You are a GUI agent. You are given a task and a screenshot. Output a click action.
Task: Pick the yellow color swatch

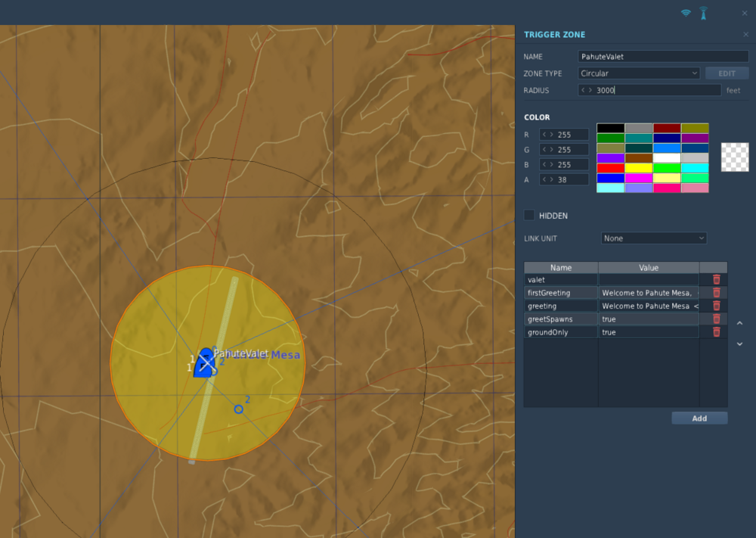[x=638, y=168]
